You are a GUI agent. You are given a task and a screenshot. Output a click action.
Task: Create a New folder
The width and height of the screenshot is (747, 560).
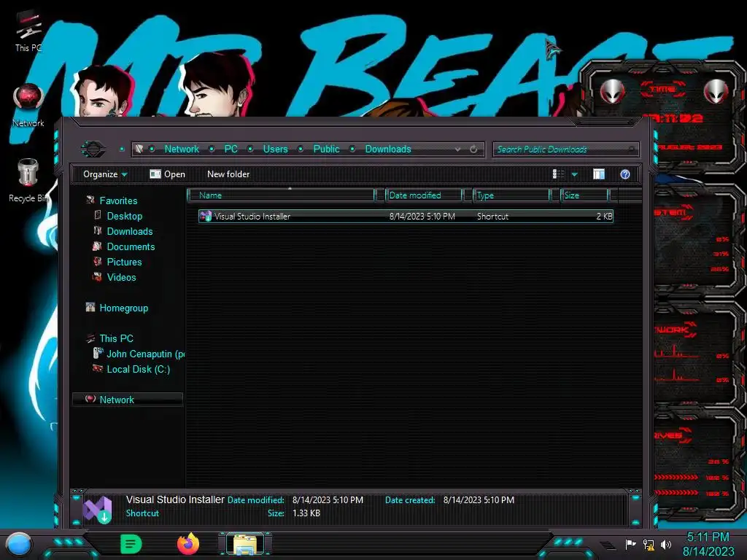228,174
